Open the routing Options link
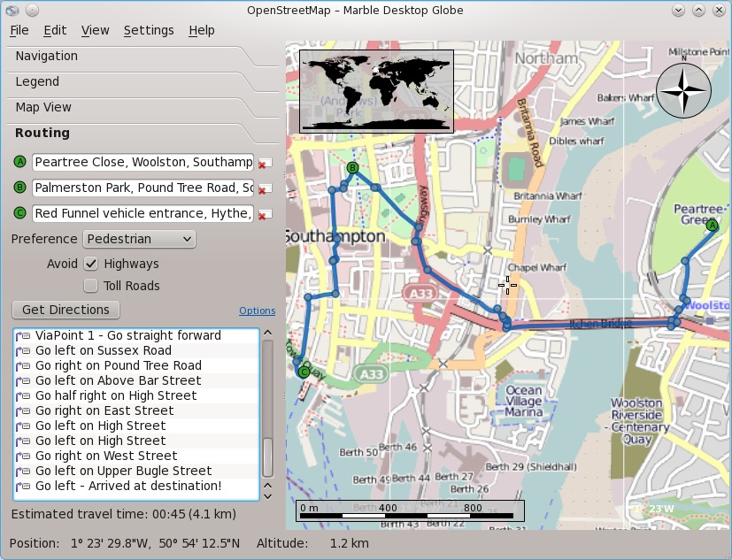 pyautogui.click(x=257, y=311)
